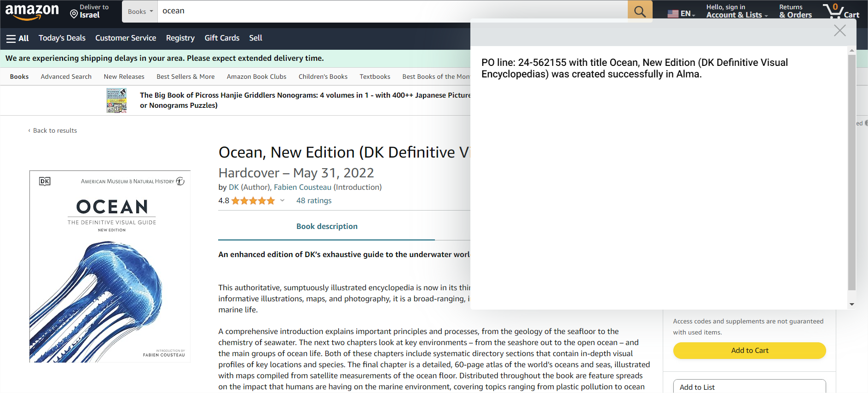The image size is (868, 393).
Task: Open the Books search category dropdown
Action: (140, 12)
